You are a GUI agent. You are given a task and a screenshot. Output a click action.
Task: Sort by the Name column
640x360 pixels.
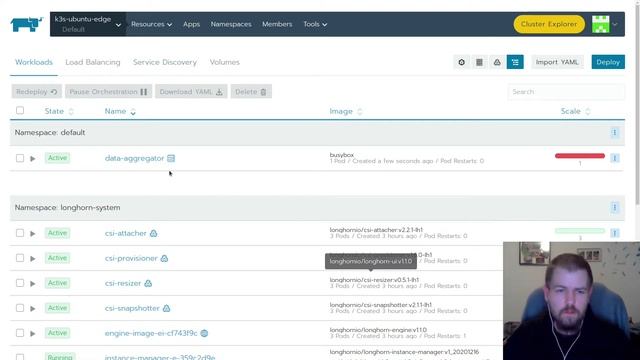click(120, 111)
